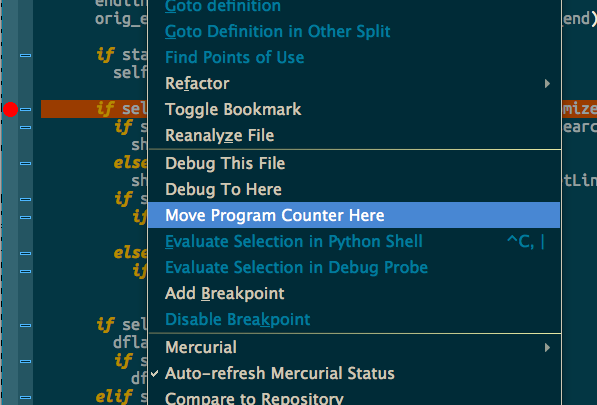The height and width of the screenshot is (405, 597).
Task: Choose Debug To Here
Action: (x=354, y=189)
